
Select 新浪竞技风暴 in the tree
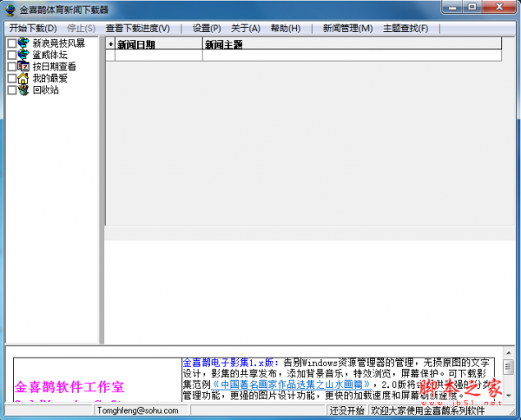59,43
